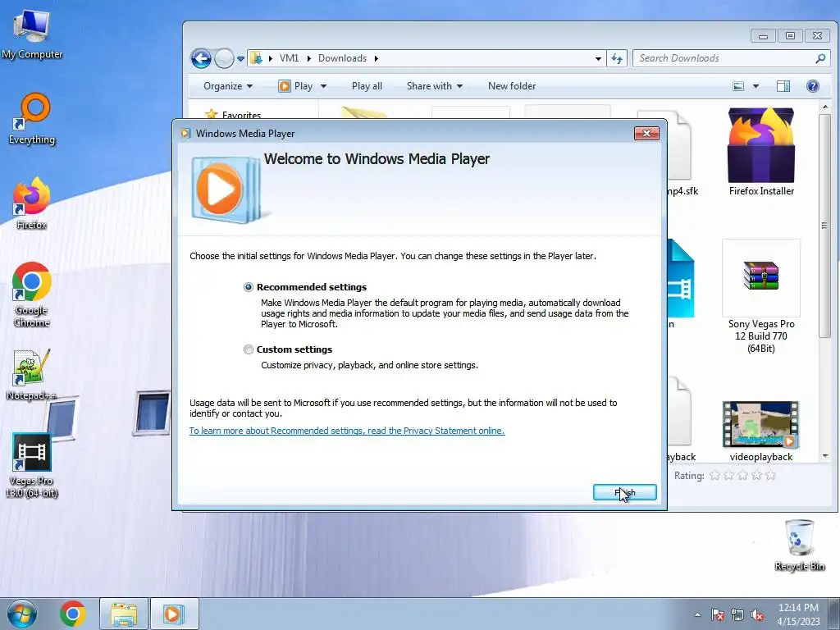
Task: Open the Privacy Statement online link
Action: (347, 431)
